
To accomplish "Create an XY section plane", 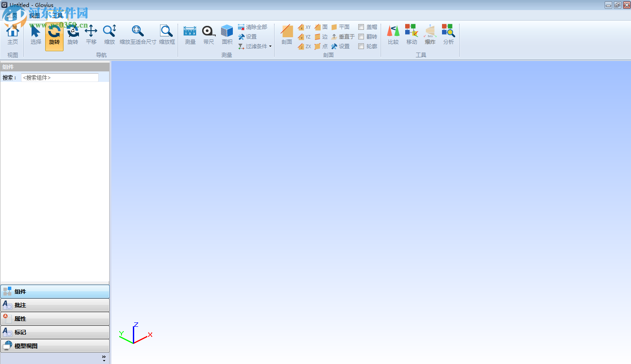I will (304, 27).
